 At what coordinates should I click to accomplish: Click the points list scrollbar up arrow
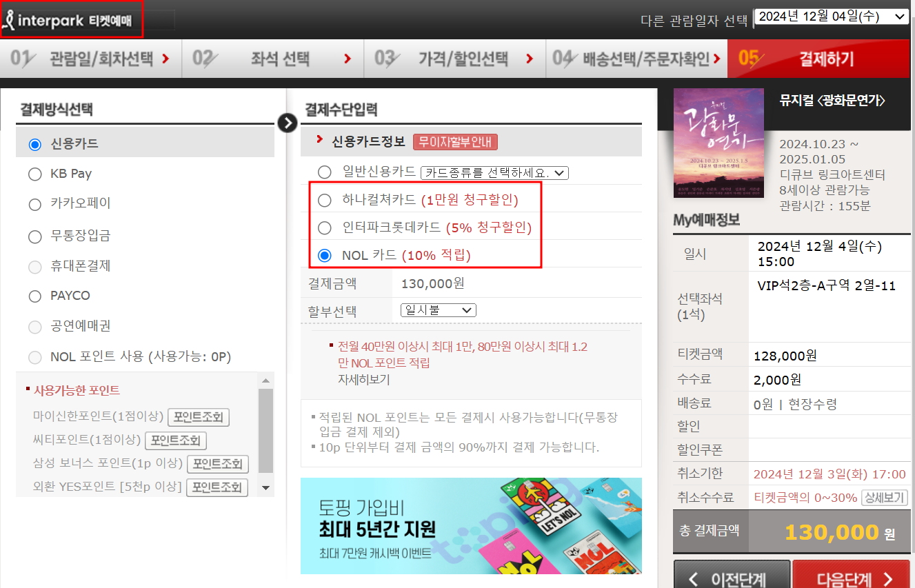[266, 381]
